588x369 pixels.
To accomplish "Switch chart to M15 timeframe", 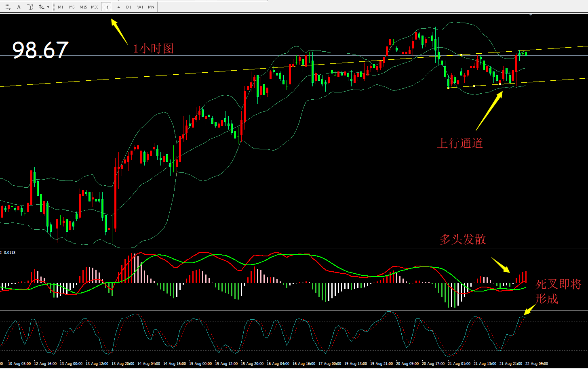I will (x=83, y=7).
